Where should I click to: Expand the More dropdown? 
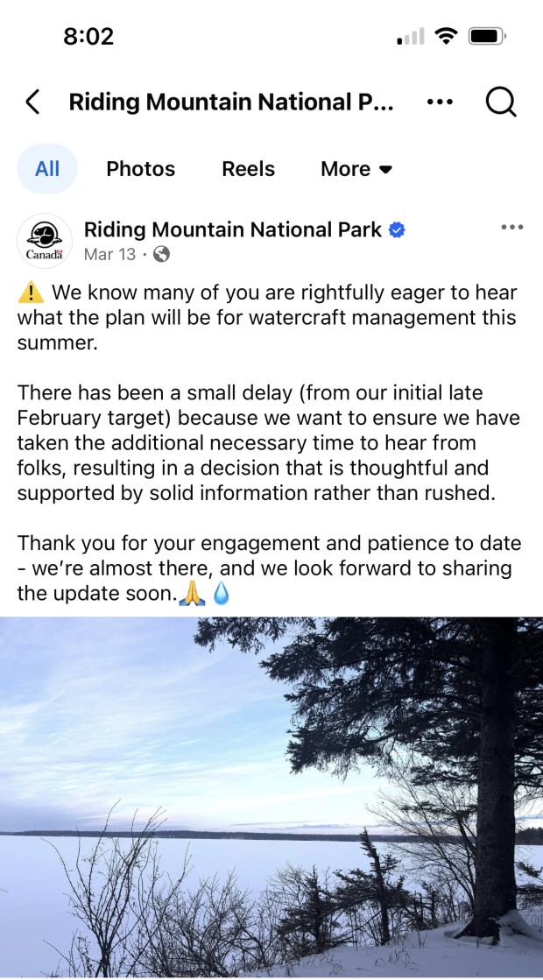click(x=356, y=169)
